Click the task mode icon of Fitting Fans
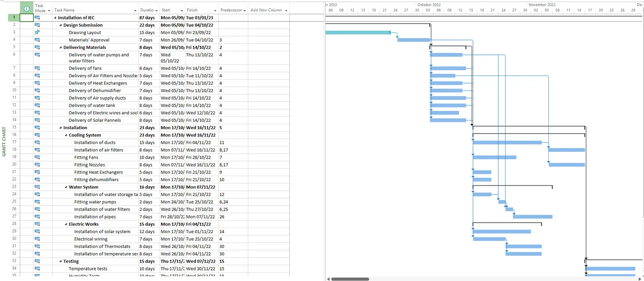Viewport: 644px width, 281px height. (x=37, y=157)
